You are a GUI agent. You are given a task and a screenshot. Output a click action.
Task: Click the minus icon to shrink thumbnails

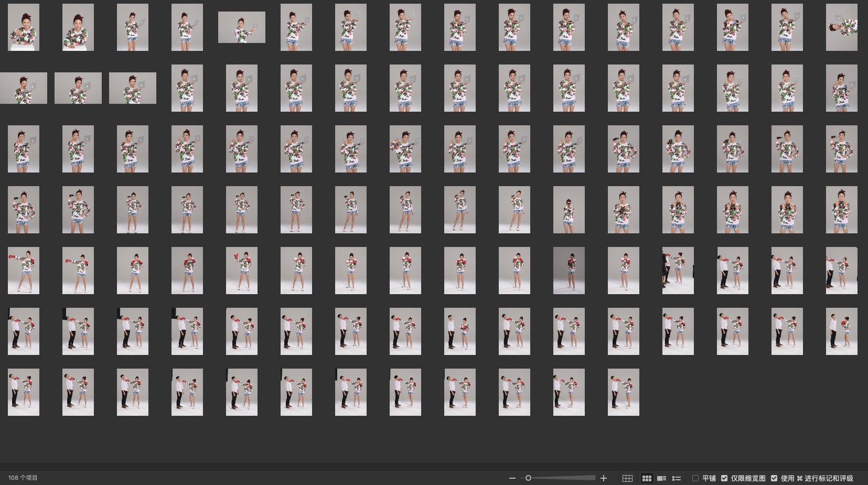click(x=512, y=478)
